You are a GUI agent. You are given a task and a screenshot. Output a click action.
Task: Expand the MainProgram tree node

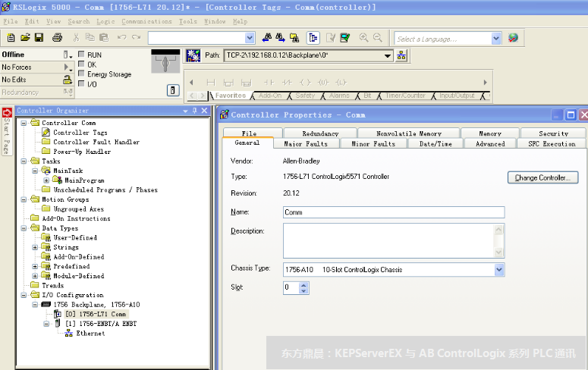point(46,180)
